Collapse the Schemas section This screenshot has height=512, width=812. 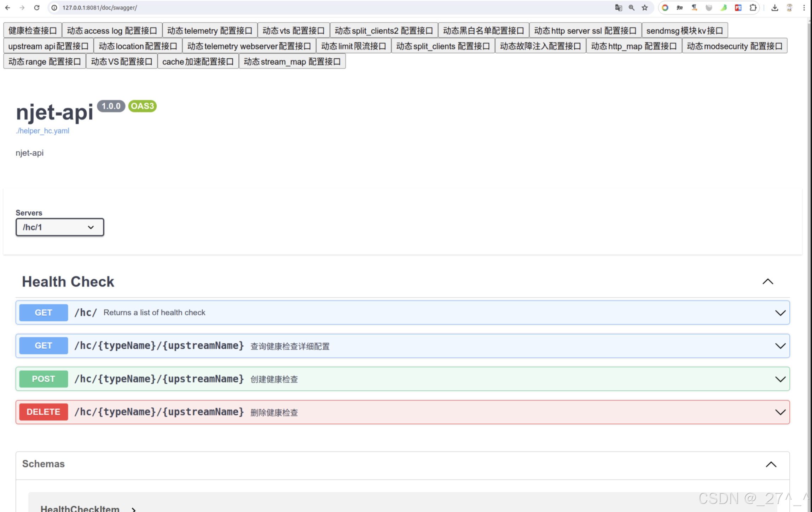click(x=771, y=464)
